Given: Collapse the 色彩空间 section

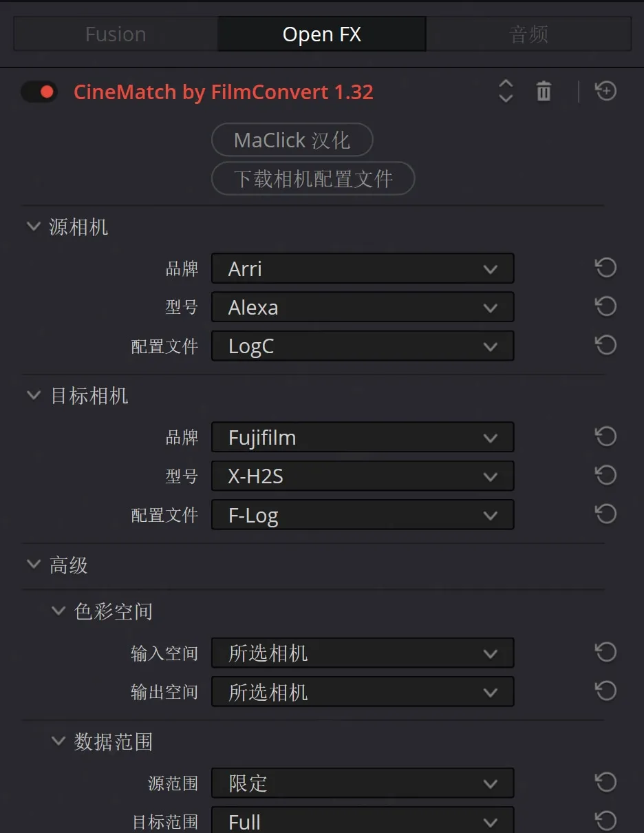Looking at the screenshot, I should click(x=58, y=611).
